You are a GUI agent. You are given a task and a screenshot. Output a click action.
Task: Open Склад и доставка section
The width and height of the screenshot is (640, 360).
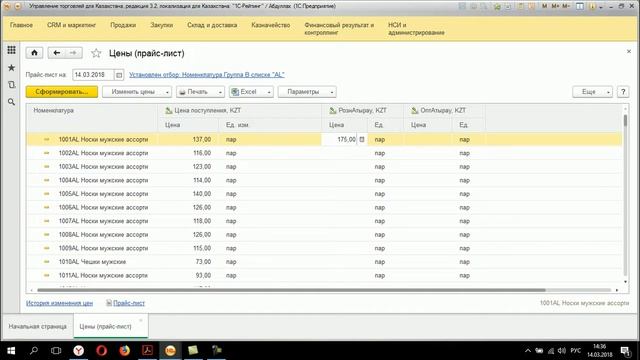[212, 25]
